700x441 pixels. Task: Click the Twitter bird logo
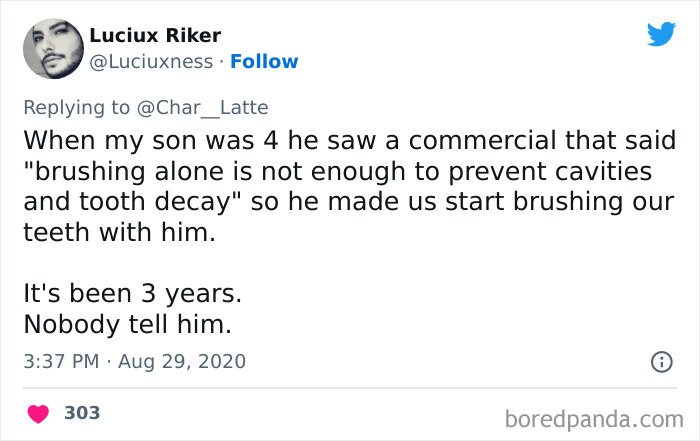[661, 35]
